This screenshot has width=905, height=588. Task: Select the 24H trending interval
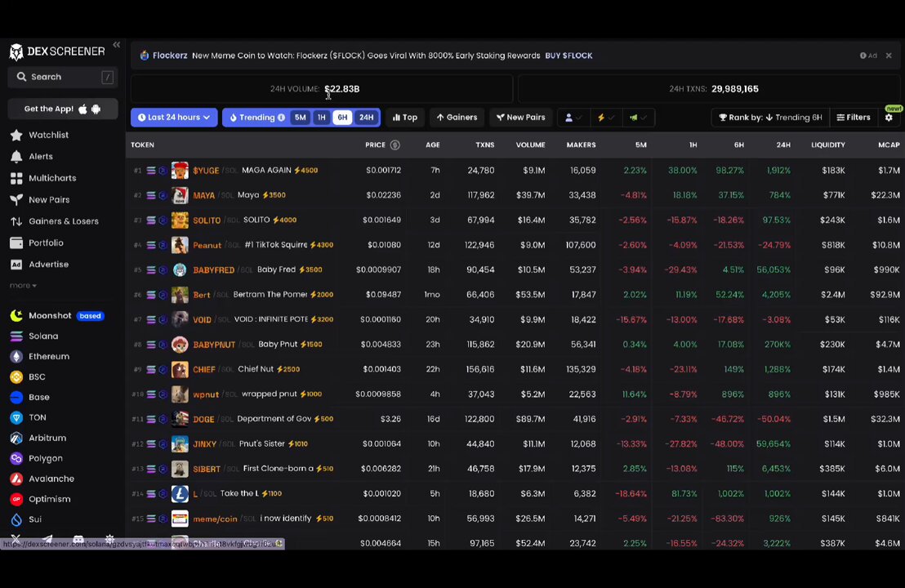click(367, 118)
